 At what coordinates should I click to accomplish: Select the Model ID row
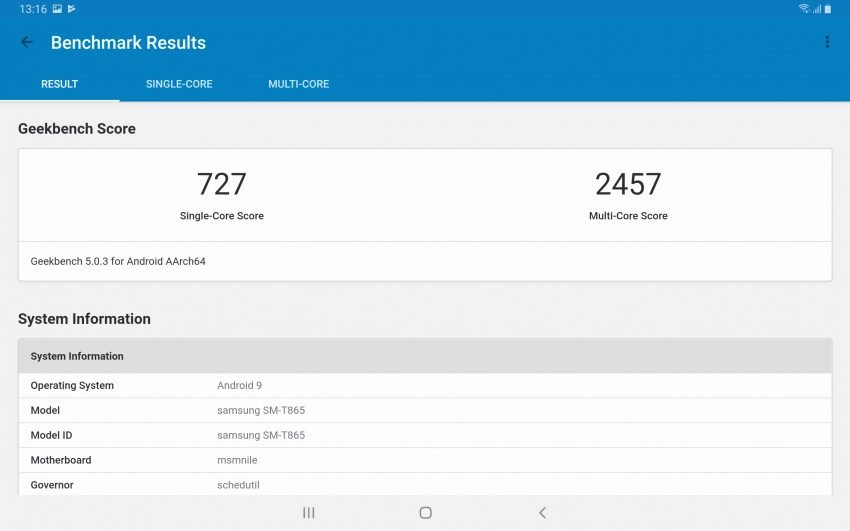(424, 435)
